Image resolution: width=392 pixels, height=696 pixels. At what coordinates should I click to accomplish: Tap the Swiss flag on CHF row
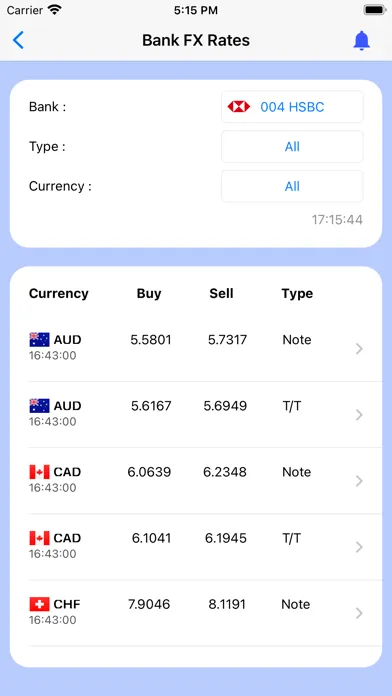click(40, 604)
